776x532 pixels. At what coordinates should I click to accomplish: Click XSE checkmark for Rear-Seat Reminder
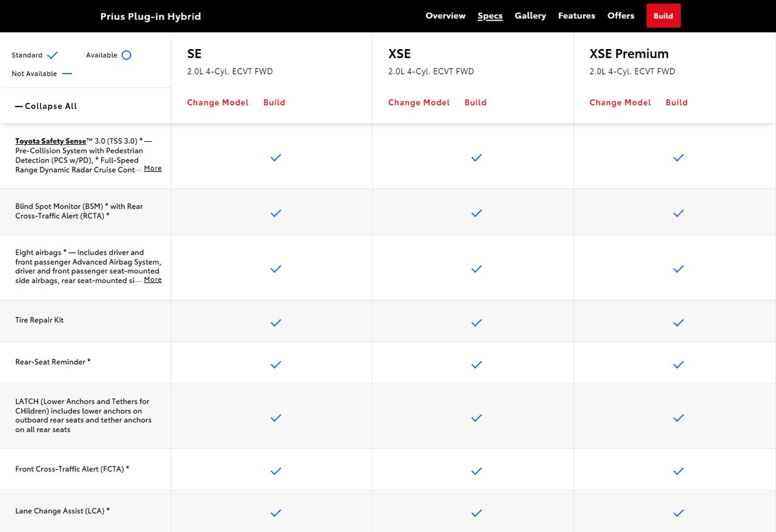pyautogui.click(x=477, y=365)
